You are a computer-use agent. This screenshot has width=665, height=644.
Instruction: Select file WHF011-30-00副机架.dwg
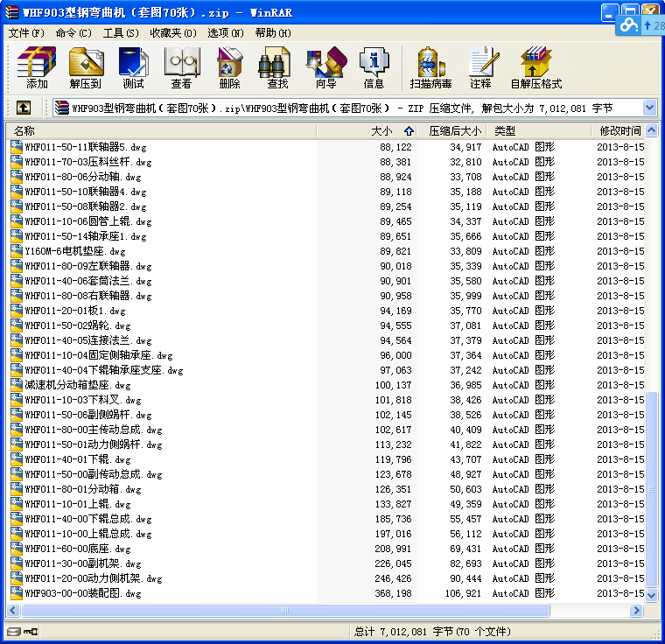pyautogui.click(x=83, y=563)
